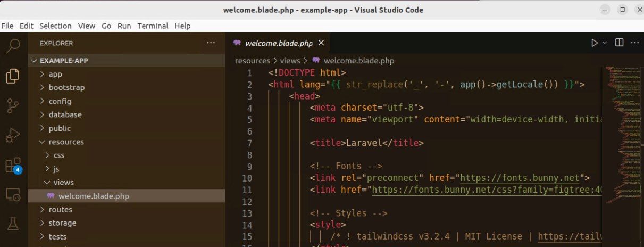Click the EXPLORER panel title
Image resolution: width=644 pixels, height=247 pixels.
(x=56, y=43)
